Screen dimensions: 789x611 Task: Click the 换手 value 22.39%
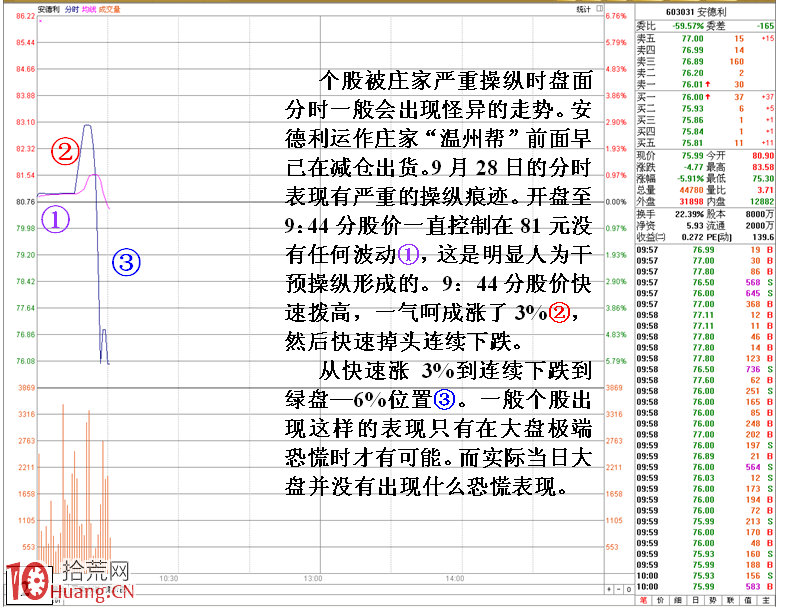[x=689, y=214]
